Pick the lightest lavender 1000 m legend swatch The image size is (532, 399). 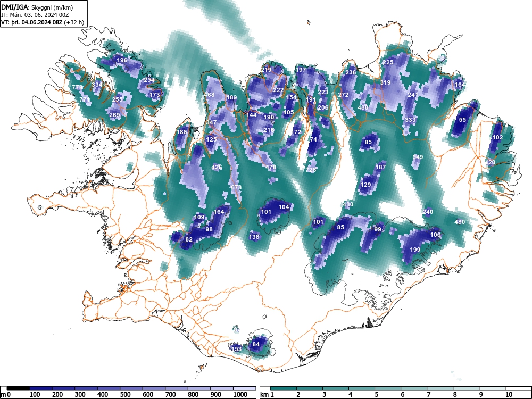(x=244, y=388)
